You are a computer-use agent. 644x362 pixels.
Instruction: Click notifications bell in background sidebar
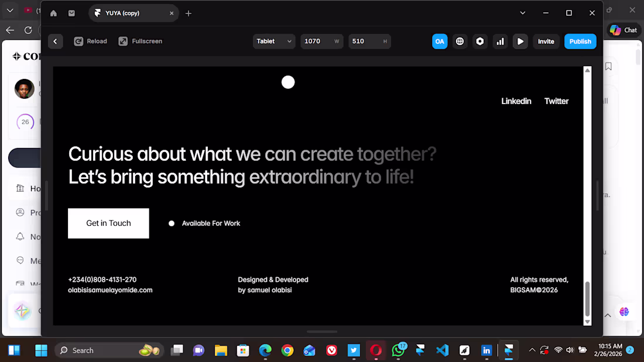pyautogui.click(x=20, y=236)
